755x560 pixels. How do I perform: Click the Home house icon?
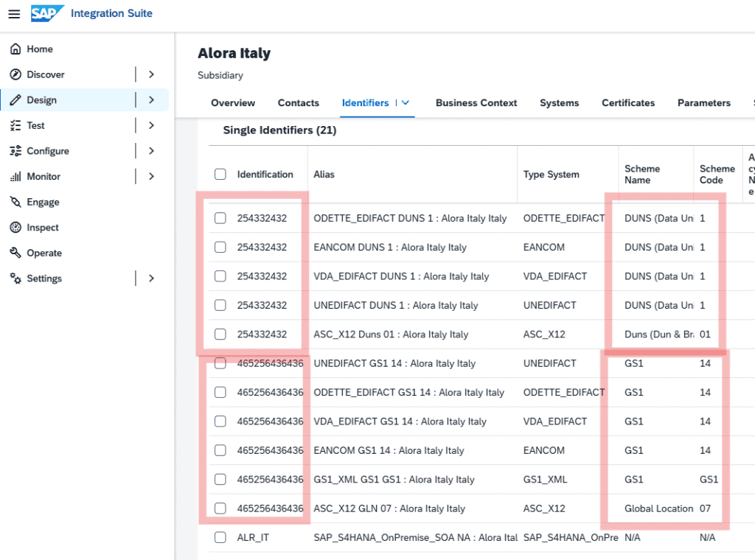point(15,49)
